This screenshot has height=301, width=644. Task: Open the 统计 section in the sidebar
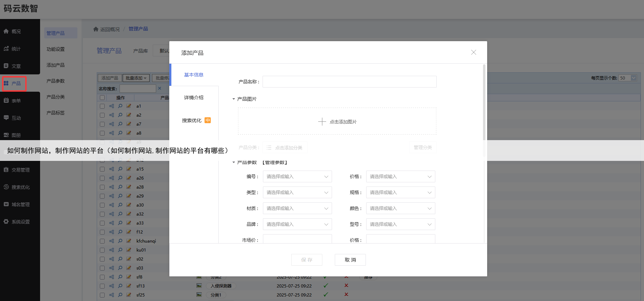(16, 49)
